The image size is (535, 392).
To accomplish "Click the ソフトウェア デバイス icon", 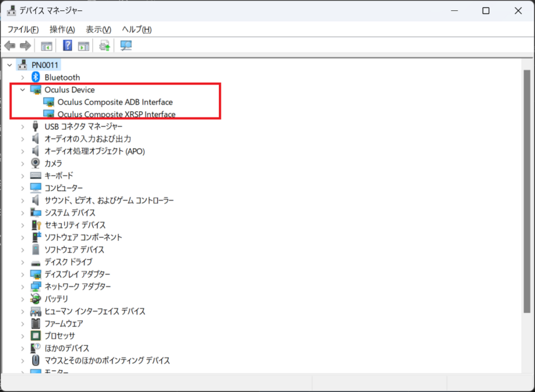I will point(36,249).
